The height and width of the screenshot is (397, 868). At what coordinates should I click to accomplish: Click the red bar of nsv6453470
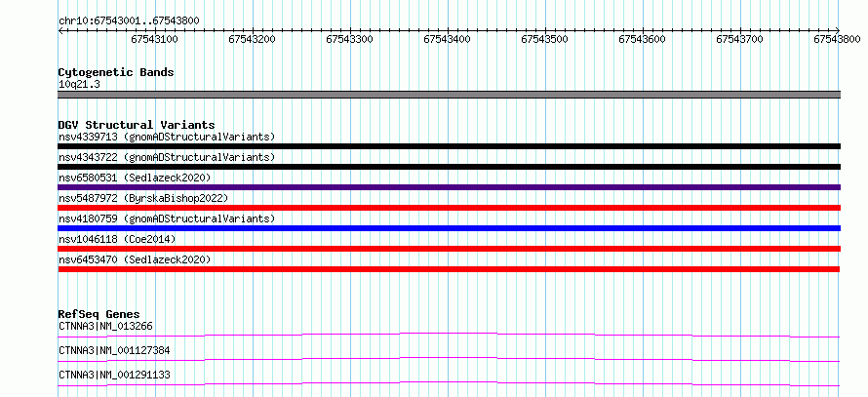click(x=449, y=269)
